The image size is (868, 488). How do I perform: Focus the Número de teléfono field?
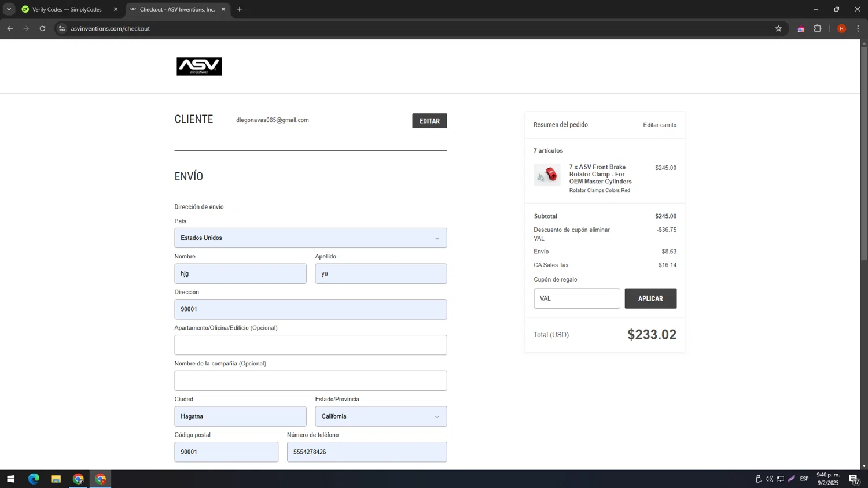[x=367, y=452]
